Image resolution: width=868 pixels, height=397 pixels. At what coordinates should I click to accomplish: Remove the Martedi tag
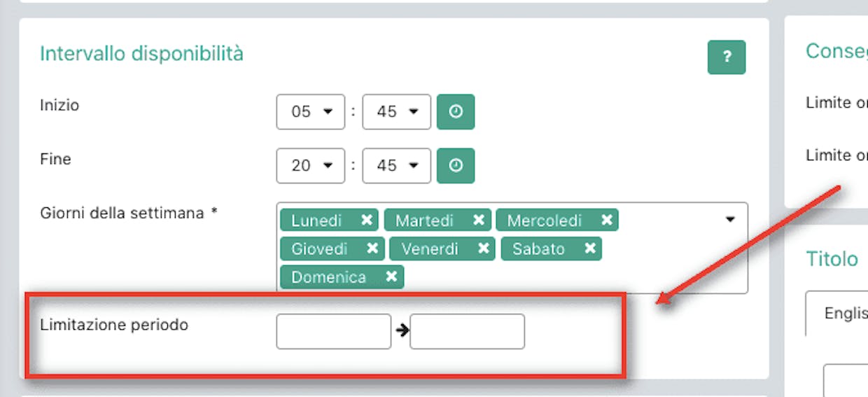pos(478,221)
